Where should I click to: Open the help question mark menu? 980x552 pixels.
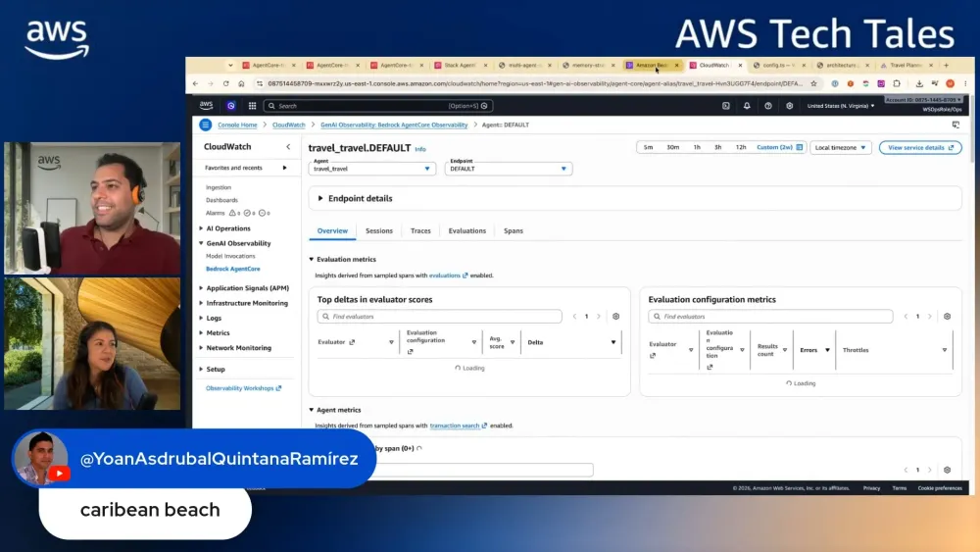tap(768, 106)
